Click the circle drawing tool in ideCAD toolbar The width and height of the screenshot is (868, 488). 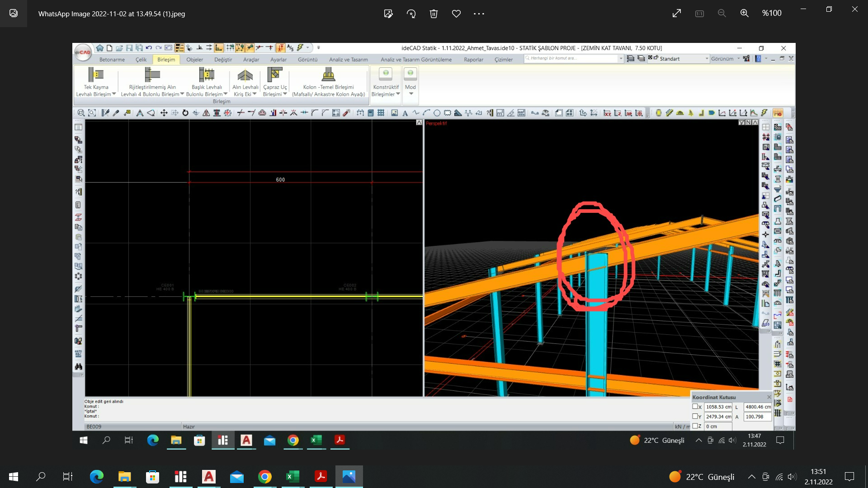click(437, 113)
